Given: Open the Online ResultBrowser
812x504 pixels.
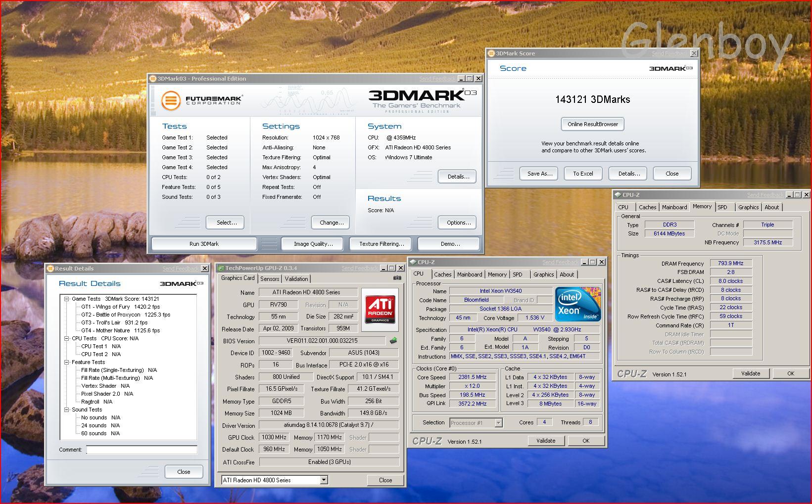Looking at the screenshot, I should [592, 124].
